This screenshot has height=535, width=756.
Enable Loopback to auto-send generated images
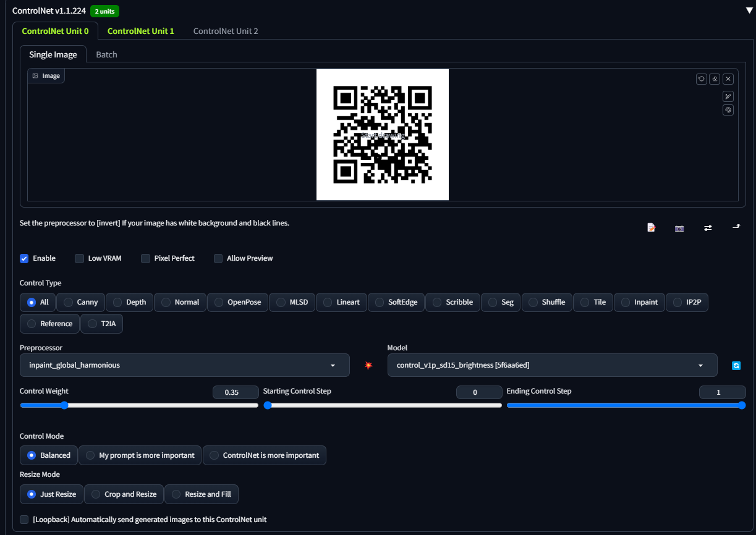pos(23,520)
